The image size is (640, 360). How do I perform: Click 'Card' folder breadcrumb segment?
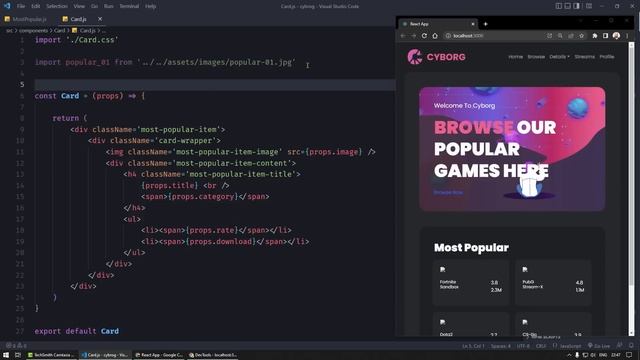(60, 31)
